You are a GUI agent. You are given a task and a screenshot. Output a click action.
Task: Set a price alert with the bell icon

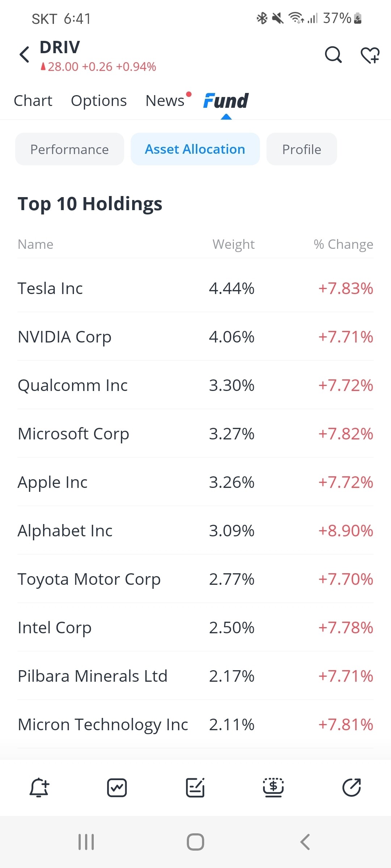(39, 788)
